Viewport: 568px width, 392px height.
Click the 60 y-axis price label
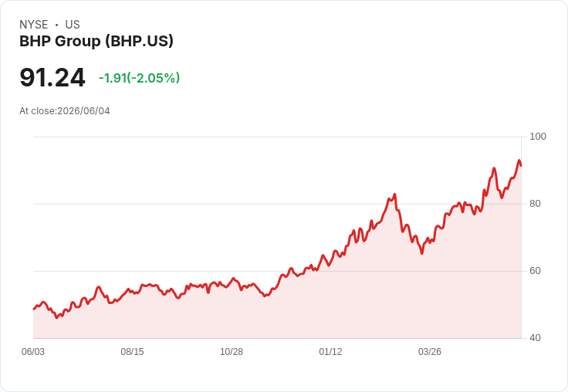tap(535, 271)
